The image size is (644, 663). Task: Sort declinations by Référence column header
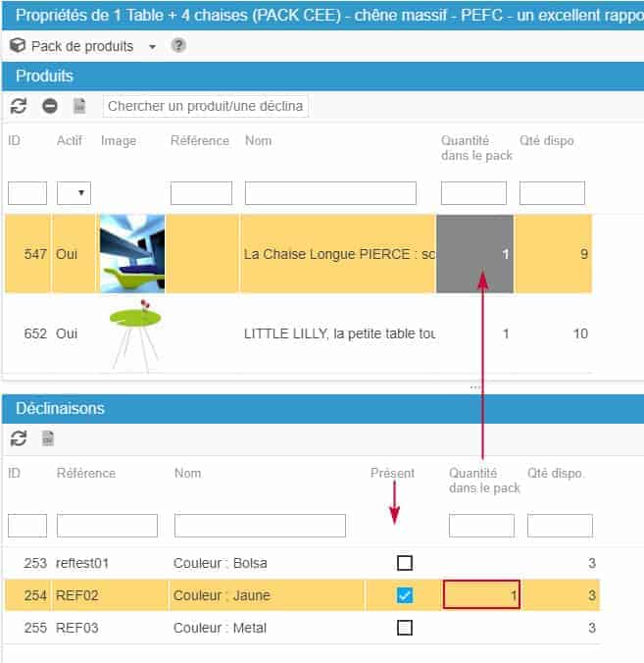pyautogui.click(x=85, y=473)
